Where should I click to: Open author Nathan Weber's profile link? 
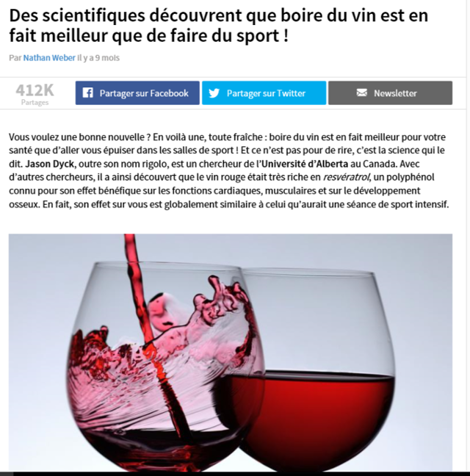coord(49,58)
